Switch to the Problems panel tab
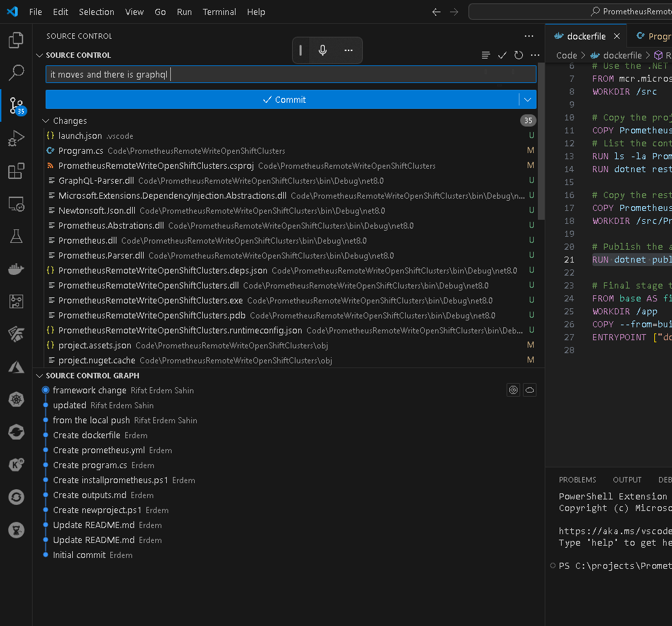 tap(577, 480)
